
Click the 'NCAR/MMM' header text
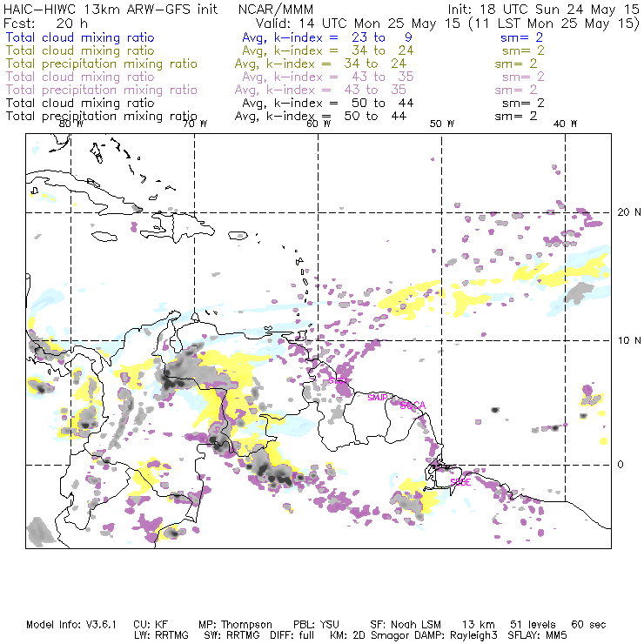coord(276,9)
